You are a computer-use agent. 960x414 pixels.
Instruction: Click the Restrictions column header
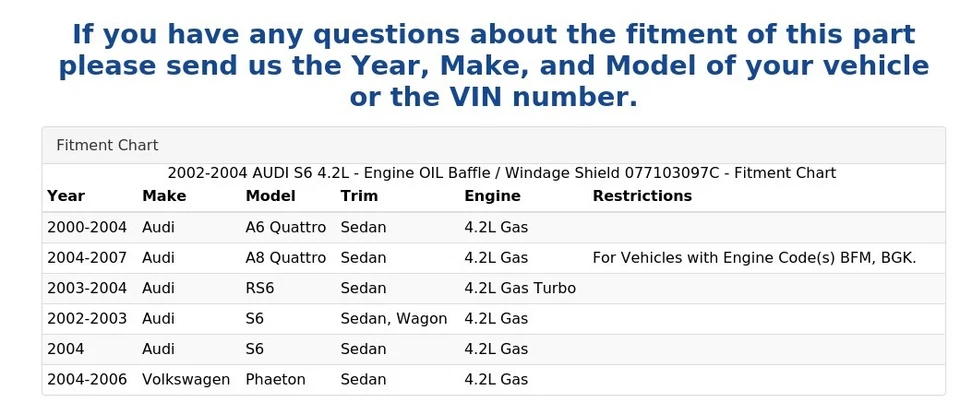pos(642,196)
